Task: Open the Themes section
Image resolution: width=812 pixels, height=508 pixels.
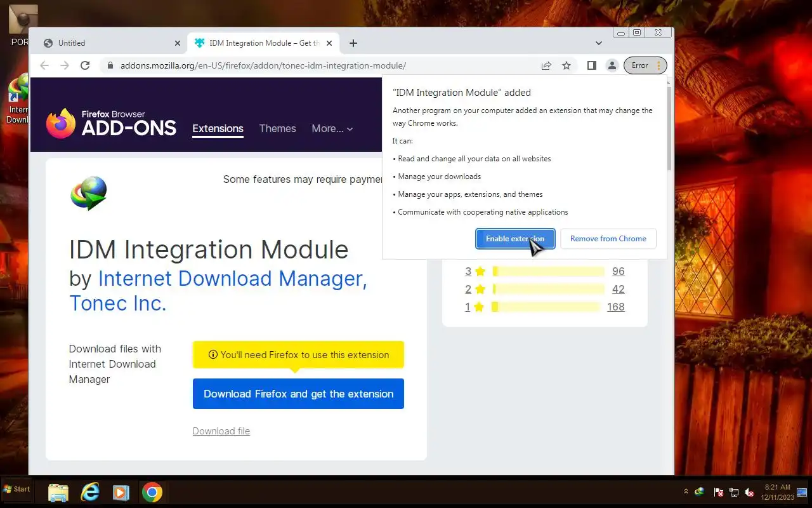Action: tap(277, 128)
